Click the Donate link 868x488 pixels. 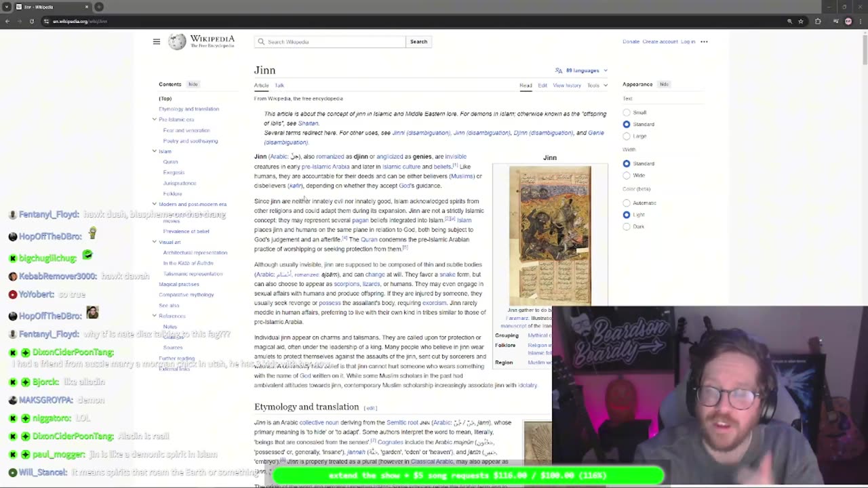pyautogui.click(x=631, y=42)
